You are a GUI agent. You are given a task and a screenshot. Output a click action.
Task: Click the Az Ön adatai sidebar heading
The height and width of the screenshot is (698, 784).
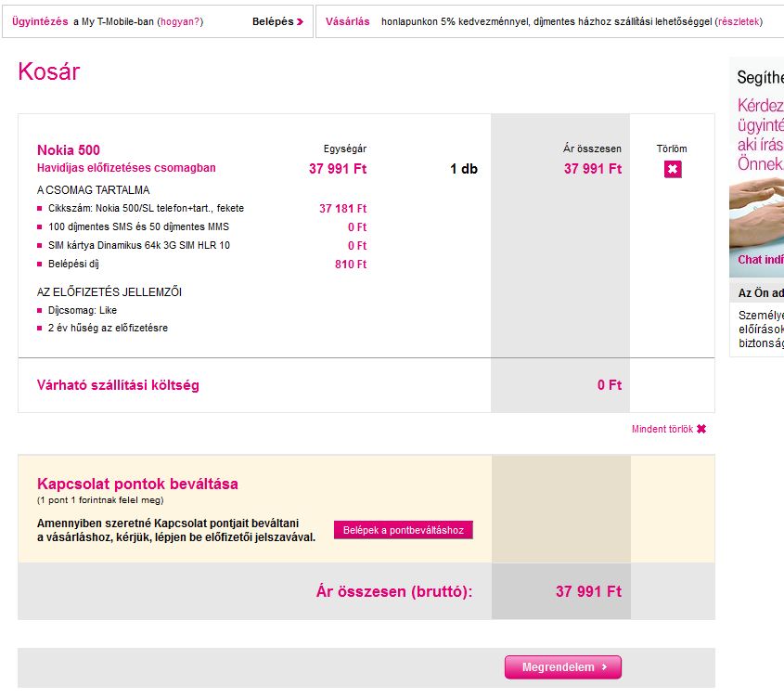click(x=761, y=292)
